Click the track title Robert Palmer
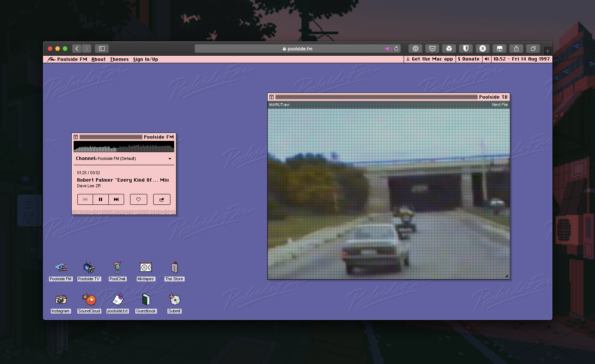 tap(123, 180)
